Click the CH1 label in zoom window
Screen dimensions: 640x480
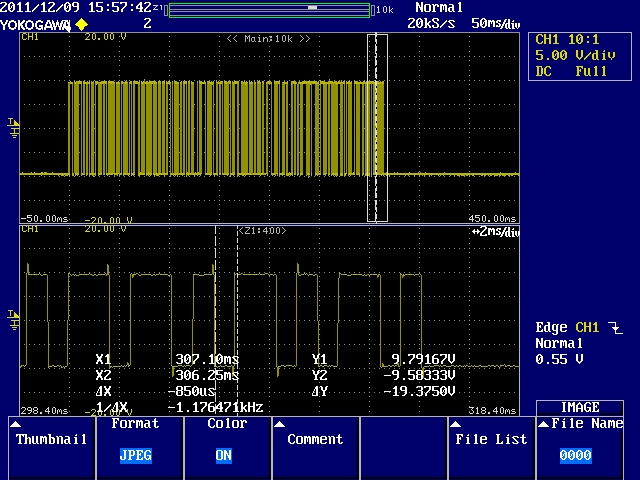30,229
